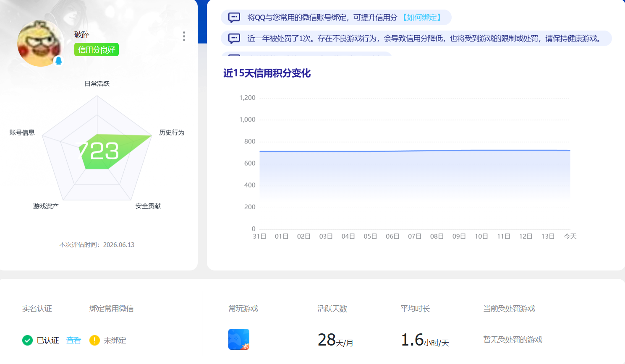The image size is (625, 364).
Task: Click the 历史行为 radar label
Action: coord(172,133)
